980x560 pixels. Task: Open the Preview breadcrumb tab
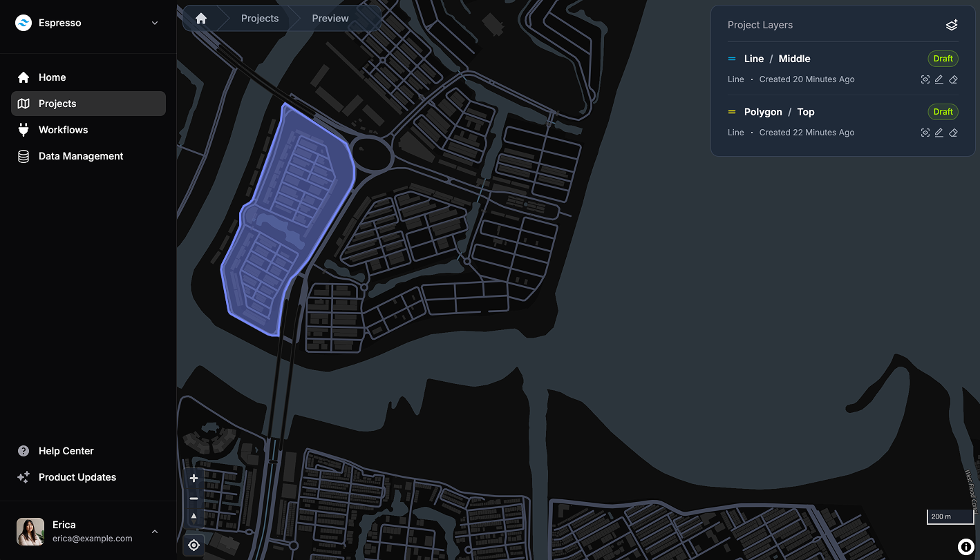tap(330, 18)
